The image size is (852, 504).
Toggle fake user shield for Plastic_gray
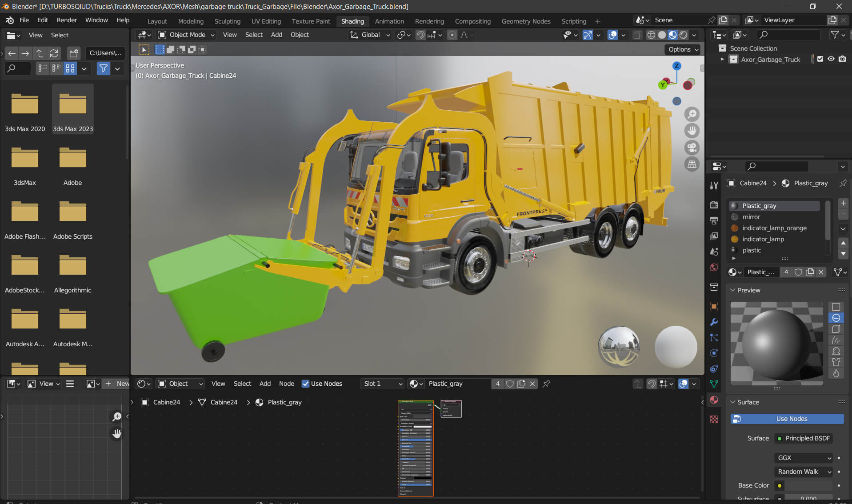click(x=510, y=384)
